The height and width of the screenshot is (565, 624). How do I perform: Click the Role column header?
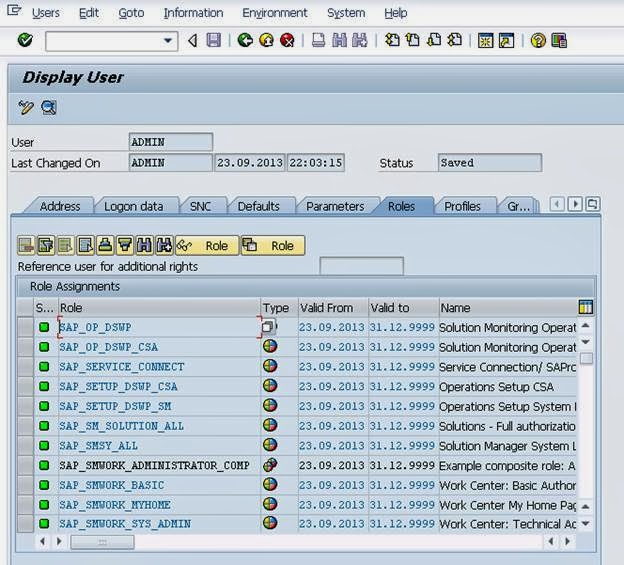[159, 308]
